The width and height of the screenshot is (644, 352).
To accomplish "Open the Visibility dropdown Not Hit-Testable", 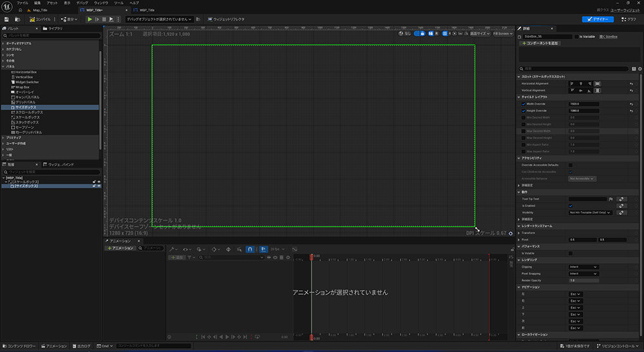I will pos(591,212).
